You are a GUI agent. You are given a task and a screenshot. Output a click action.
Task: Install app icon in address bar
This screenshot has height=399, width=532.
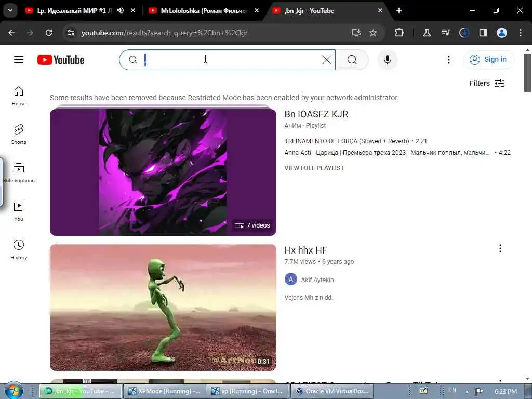[x=356, y=33]
